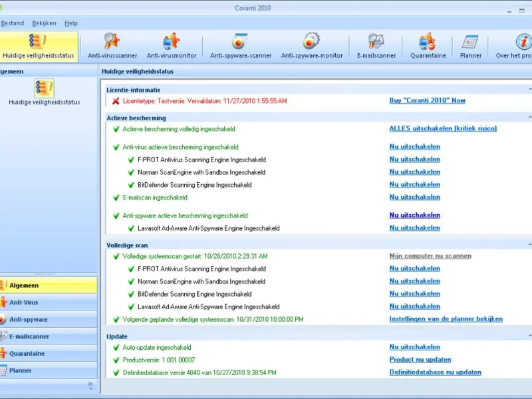Collapse the Actieve bescherming section
532x399 pixels.
[x=529, y=118]
